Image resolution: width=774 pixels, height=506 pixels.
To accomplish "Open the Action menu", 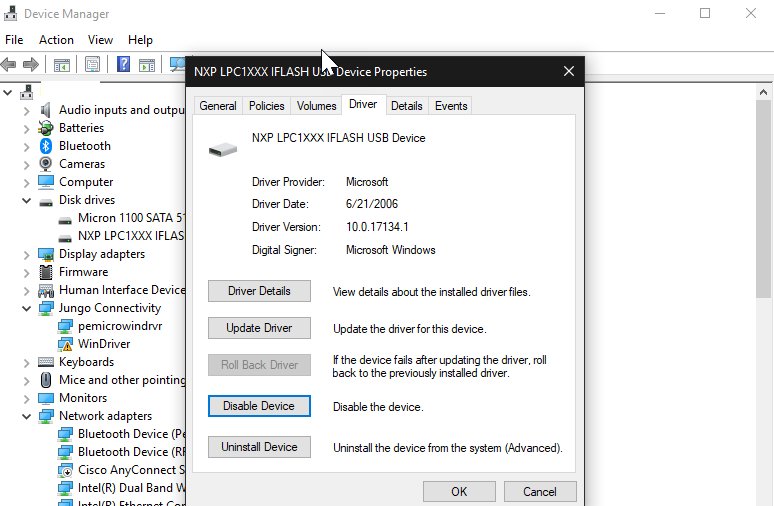I will click(56, 39).
